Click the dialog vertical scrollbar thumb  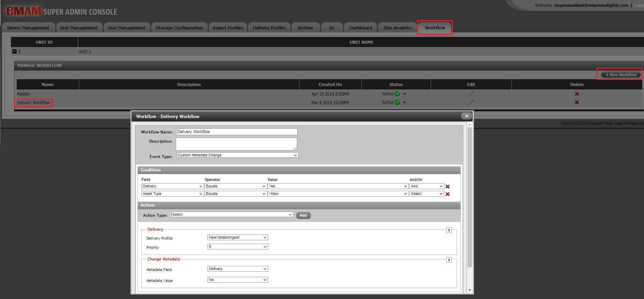coord(470,197)
